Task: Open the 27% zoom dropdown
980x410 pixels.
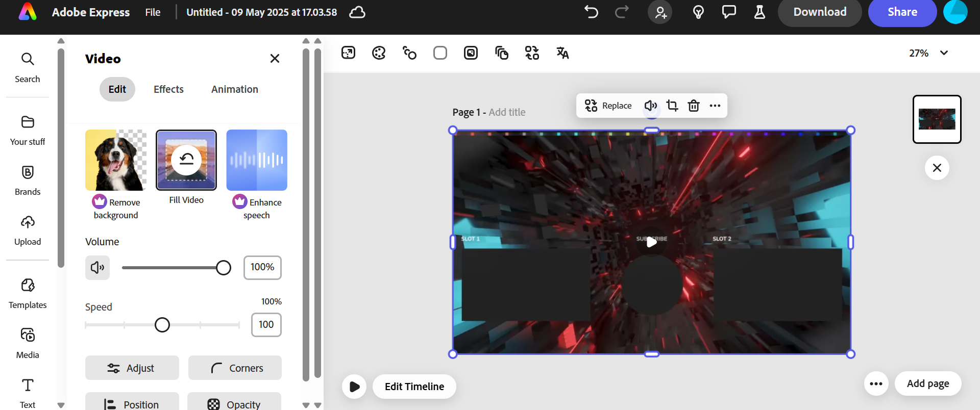Action: [928, 53]
